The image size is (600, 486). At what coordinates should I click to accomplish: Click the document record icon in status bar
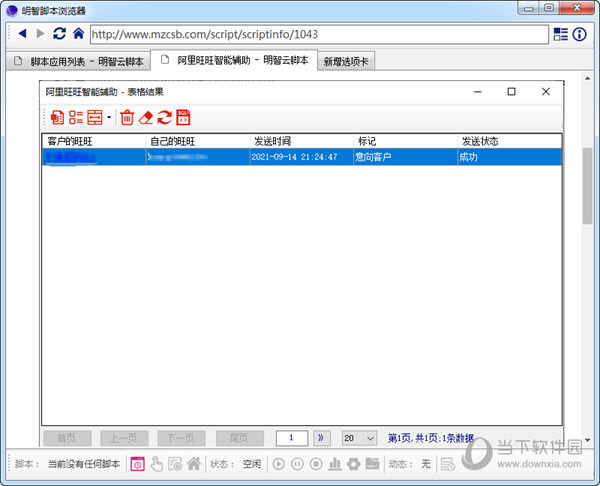tap(175, 464)
